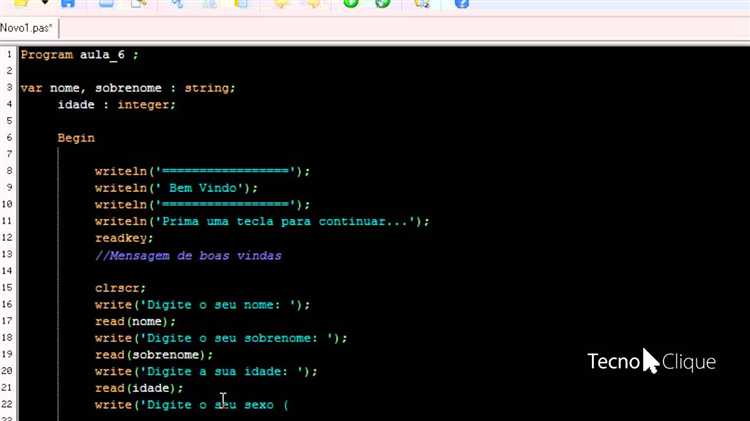Click the 'clrscr;' statement on line 15
Screen dimensions: 750x421
coord(114,288)
